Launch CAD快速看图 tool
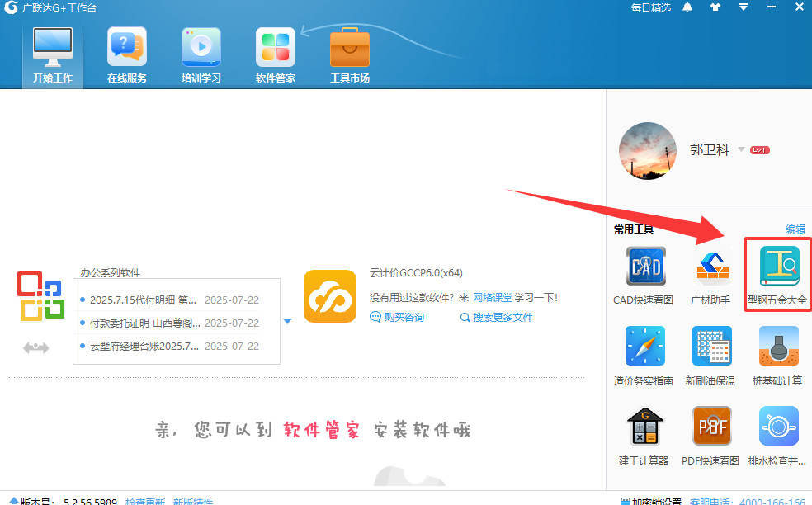The image size is (812, 505). [x=645, y=267]
